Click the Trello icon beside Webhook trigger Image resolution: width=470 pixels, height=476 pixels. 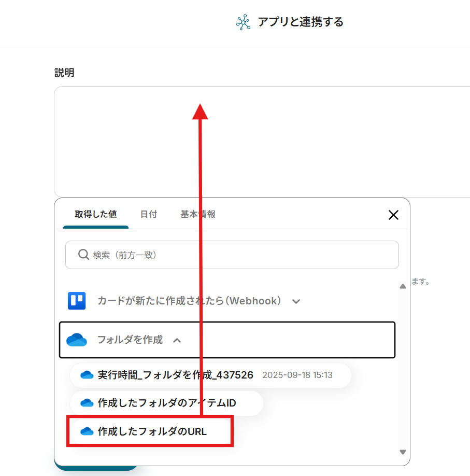click(77, 301)
